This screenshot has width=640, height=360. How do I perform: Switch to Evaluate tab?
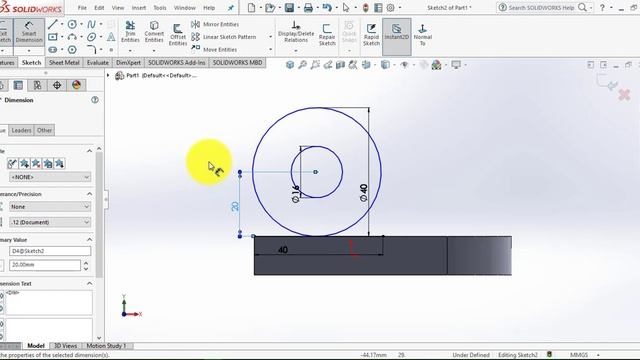[x=98, y=62]
